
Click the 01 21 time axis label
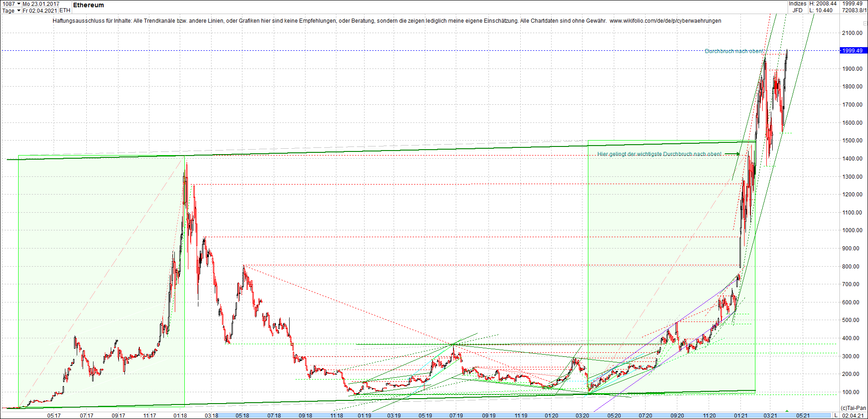(x=740, y=415)
